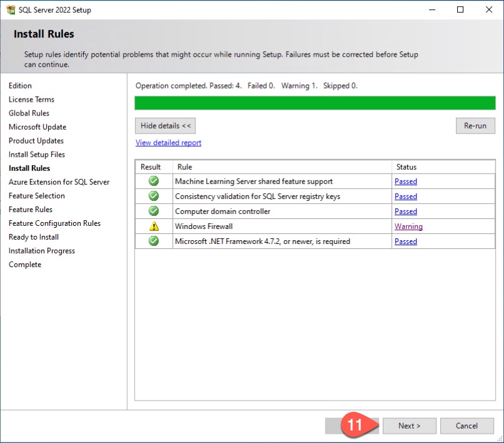
Task: Open the View detailed report link
Action: (169, 143)
